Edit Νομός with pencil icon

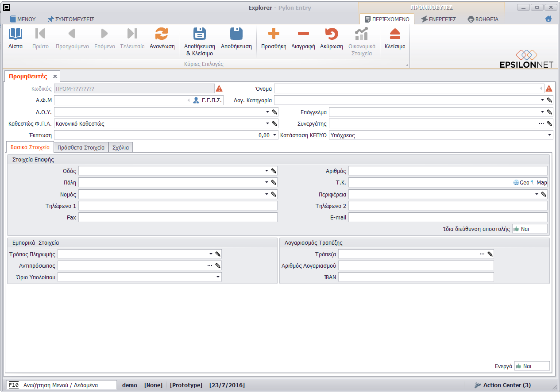[274, 194]
